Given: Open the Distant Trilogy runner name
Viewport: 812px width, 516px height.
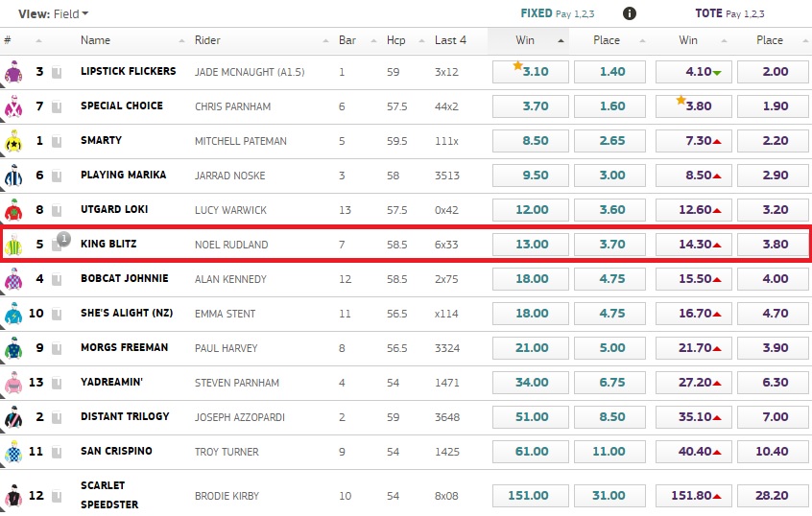Looking at the screenshot, I should click(x=125, y=416).
